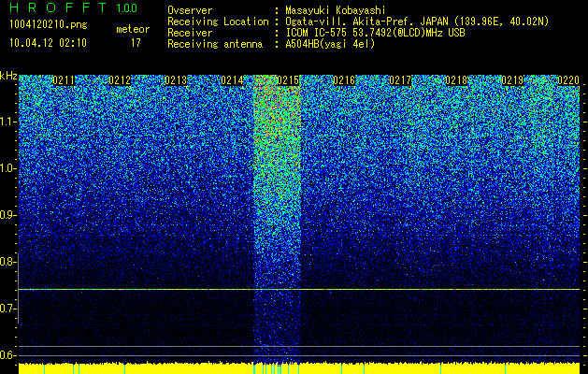Click the 0.7 frequency axis label
588x374 pixels.
tap(7, 309)
